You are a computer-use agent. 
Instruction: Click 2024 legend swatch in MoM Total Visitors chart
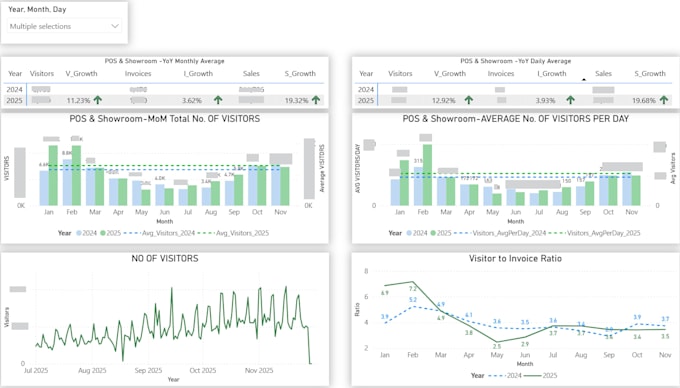pos(79,233)
